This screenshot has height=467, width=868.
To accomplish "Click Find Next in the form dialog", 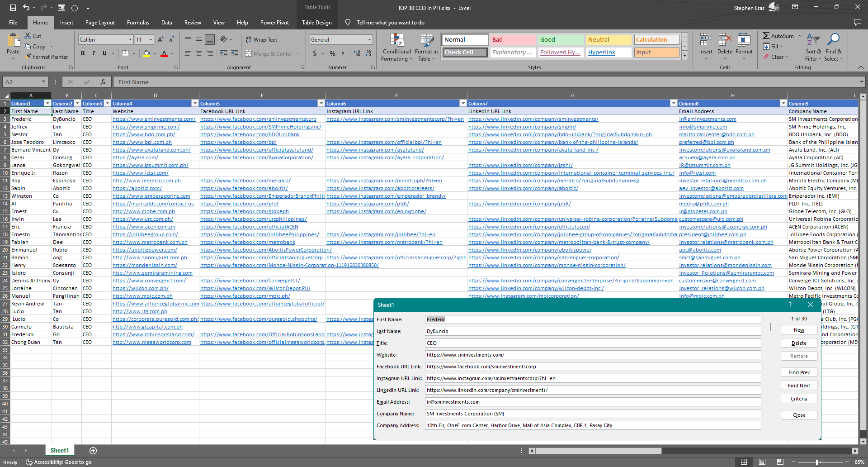I will point(799,386).
